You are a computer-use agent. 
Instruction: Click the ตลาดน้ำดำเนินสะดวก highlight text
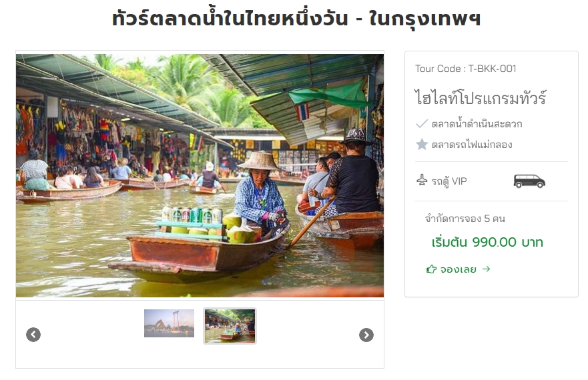477,124
